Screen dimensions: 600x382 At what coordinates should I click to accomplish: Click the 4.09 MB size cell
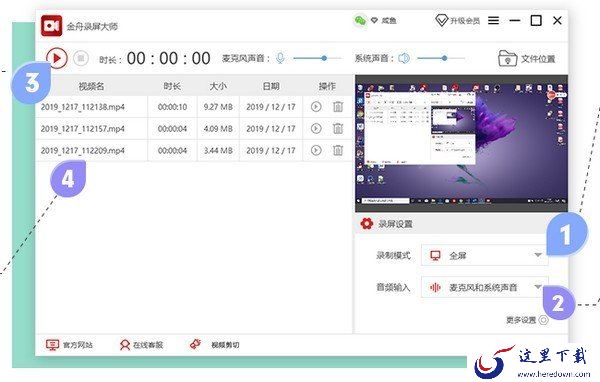click(218, 129)
